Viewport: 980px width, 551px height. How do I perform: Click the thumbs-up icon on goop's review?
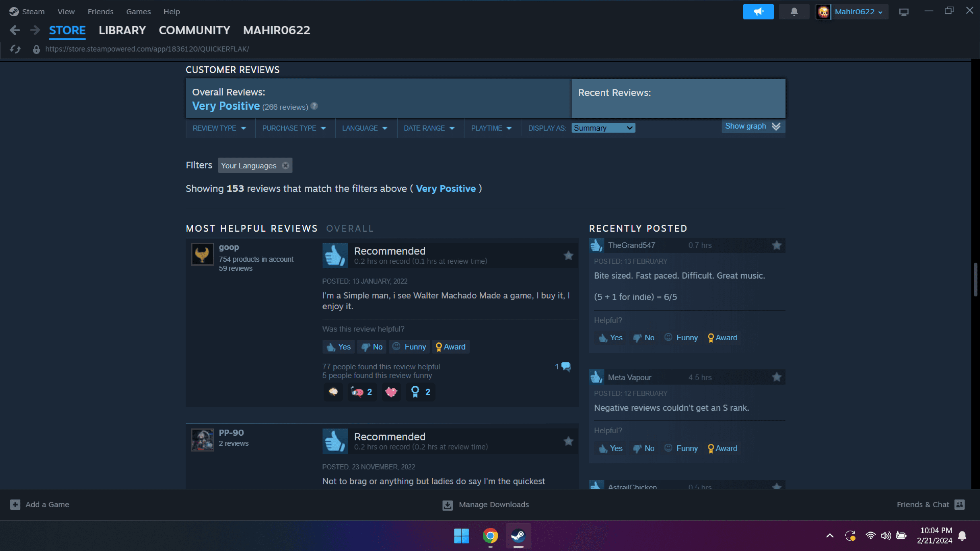pos(335,255)
